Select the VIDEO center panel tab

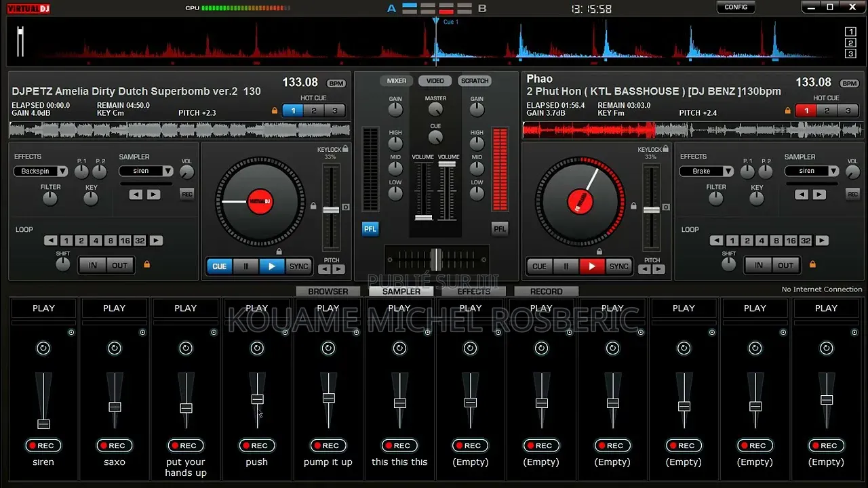tap(435, 81)
